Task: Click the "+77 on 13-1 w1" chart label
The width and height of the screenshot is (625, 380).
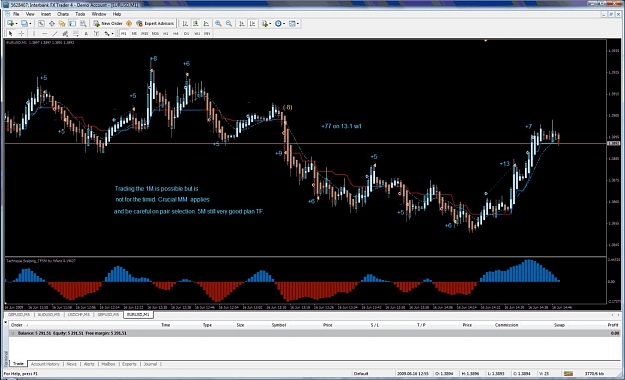Action: tap(341, 126)
